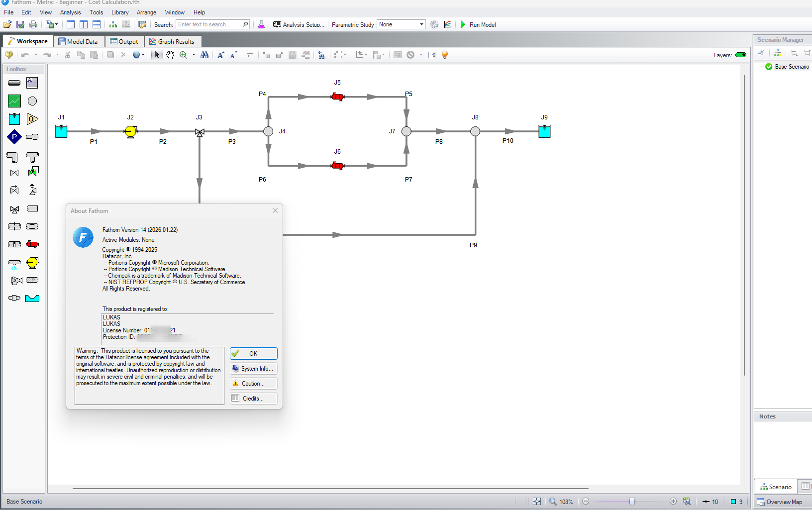Click the Find binoculars icon

click(204, 55)
